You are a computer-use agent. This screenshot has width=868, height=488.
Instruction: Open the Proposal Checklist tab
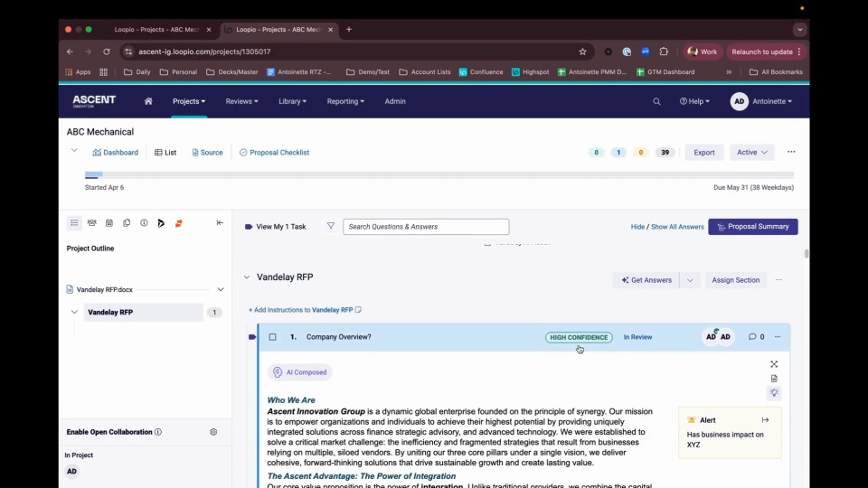275,152
